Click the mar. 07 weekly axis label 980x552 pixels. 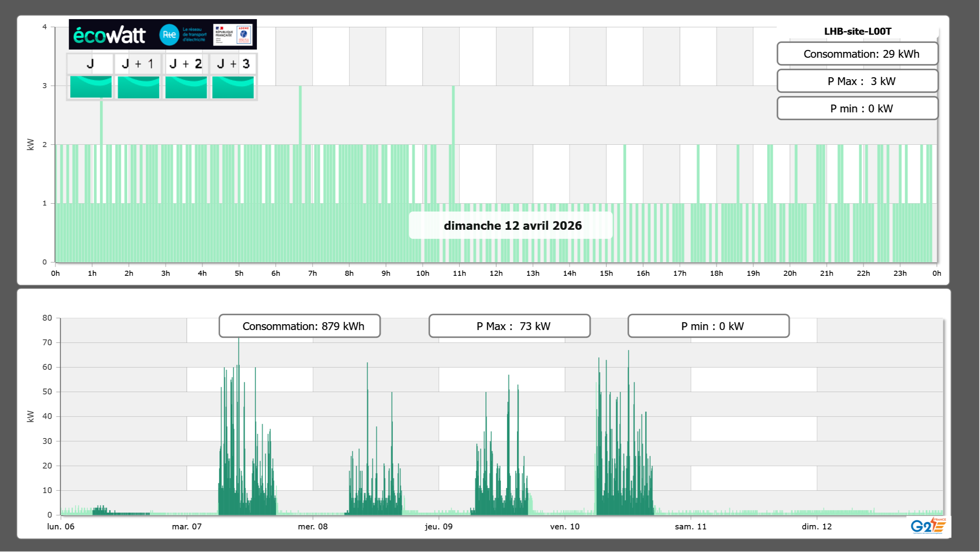point(187,527)
